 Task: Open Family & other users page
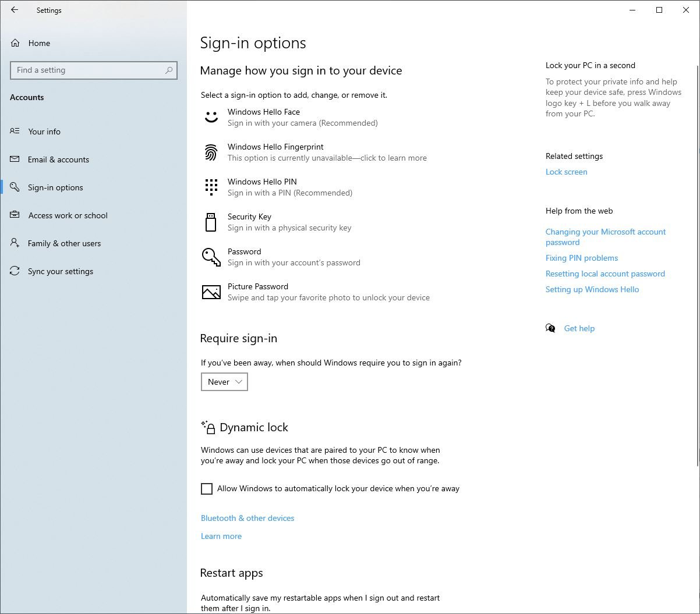click(93, 243)
